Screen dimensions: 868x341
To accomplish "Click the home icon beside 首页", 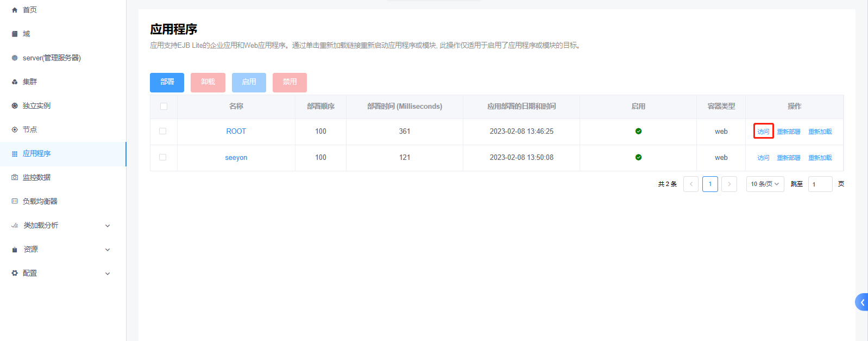I will pyautogui.click(x=15, y=10).
